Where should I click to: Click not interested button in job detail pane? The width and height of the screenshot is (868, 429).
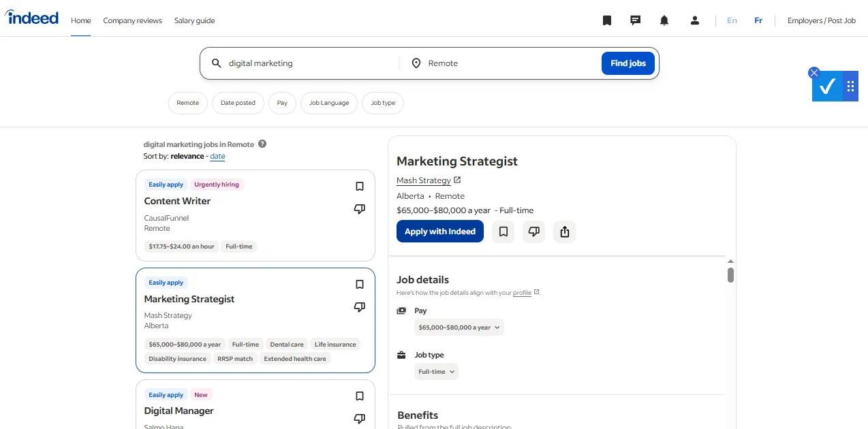(x=534, y=232)
